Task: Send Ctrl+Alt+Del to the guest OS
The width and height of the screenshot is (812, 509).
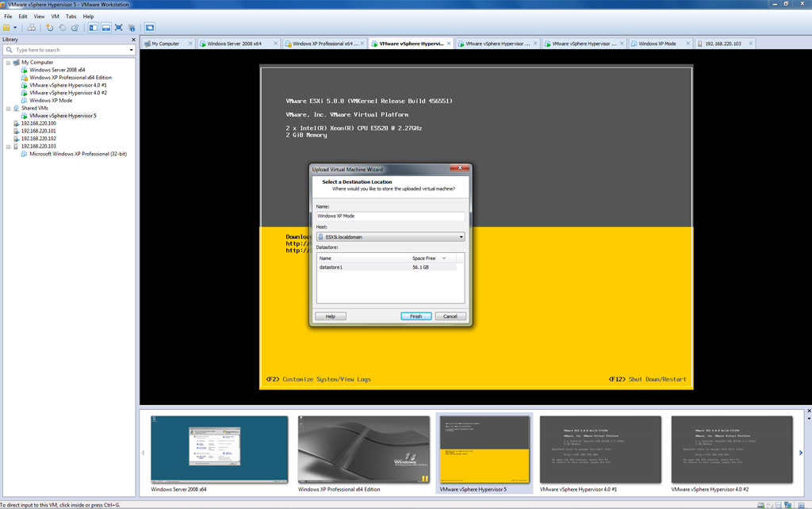Action: tap(32, 26)
